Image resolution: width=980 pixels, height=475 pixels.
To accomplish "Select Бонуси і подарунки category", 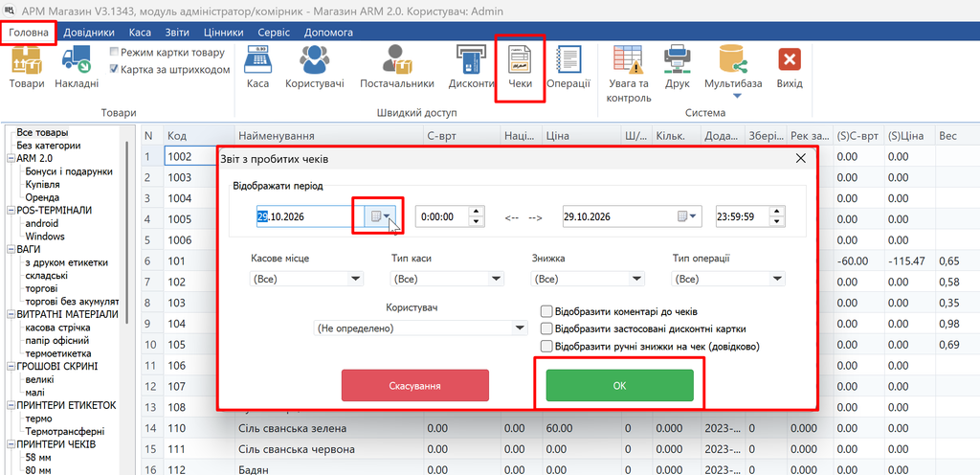I will point(69,171).
